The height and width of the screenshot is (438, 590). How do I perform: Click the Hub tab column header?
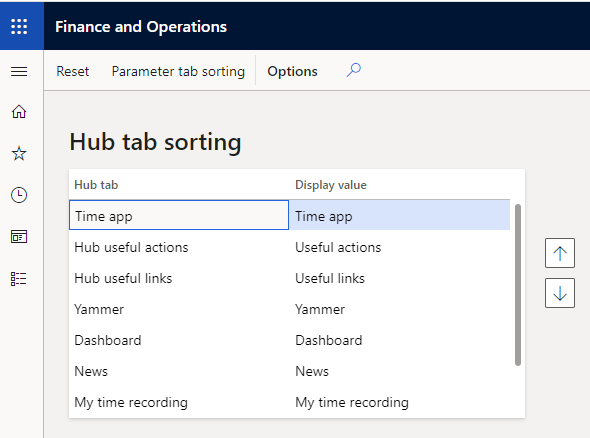point(96,185)
